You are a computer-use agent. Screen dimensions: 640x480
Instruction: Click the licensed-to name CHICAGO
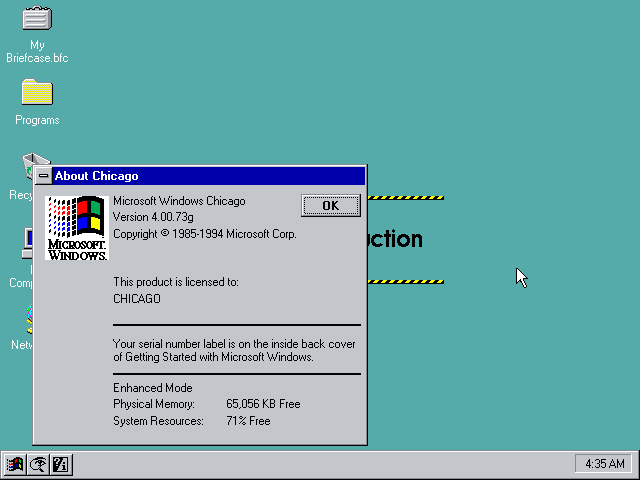(136, 299)
